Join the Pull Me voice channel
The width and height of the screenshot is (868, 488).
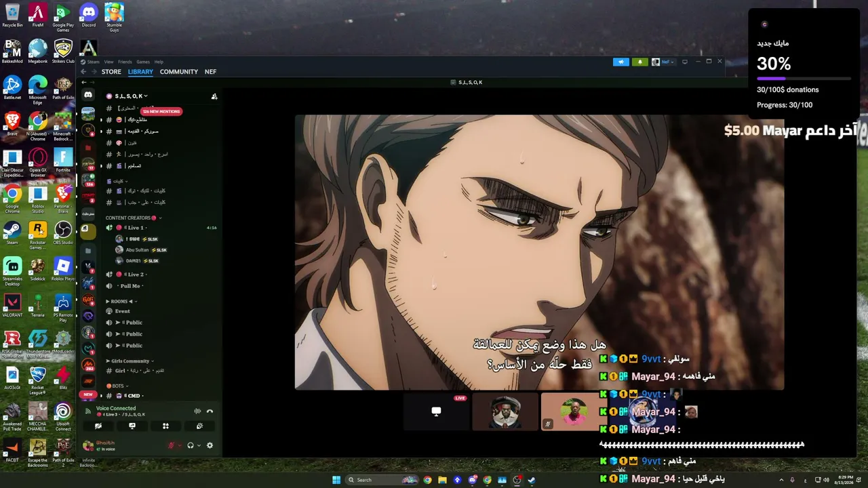[161, 286]
